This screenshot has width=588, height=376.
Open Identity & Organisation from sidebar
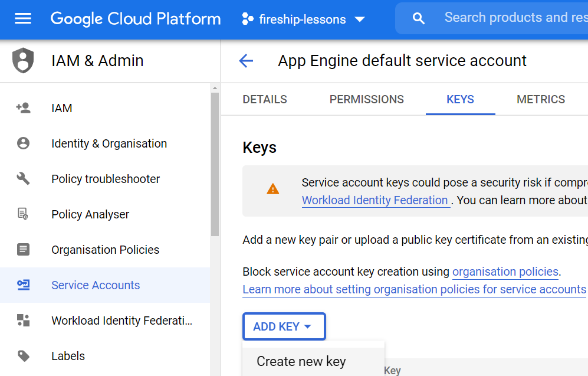109,143
